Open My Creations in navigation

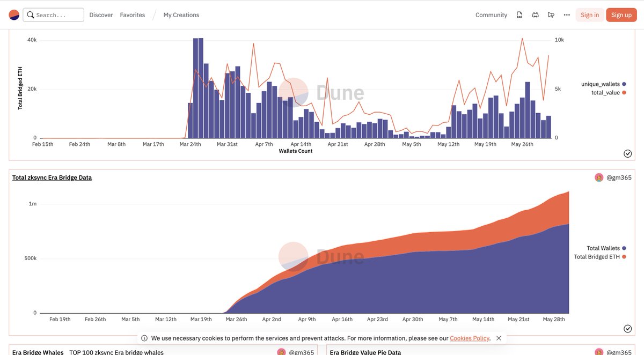pos(181,15)
